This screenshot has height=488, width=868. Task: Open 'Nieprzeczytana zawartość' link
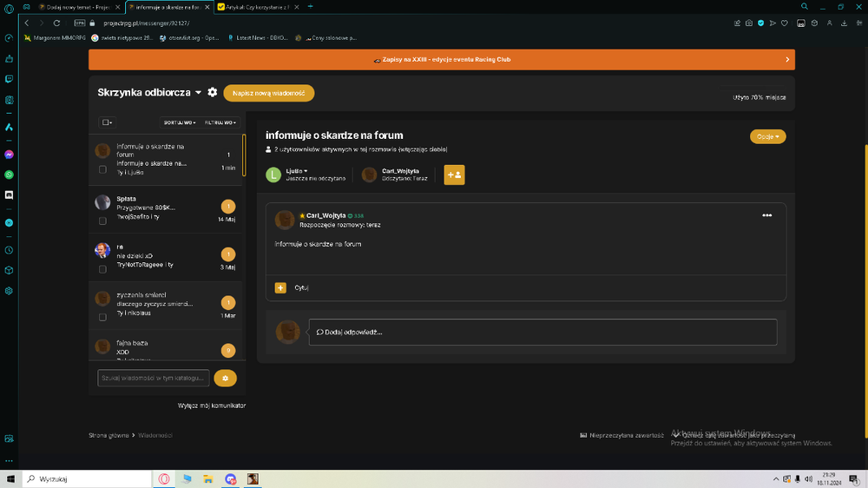(621, 435)
